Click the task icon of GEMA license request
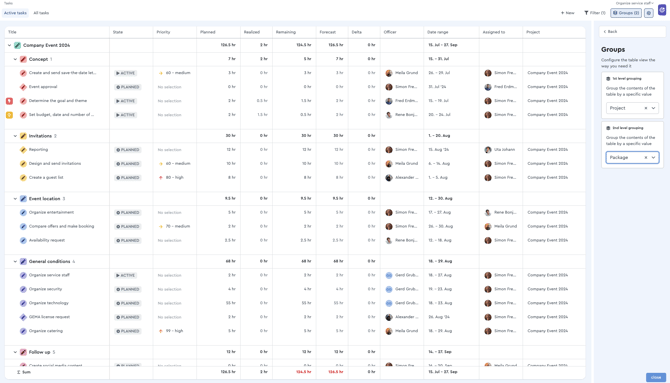670x383 pixels. tap(23, 317)
